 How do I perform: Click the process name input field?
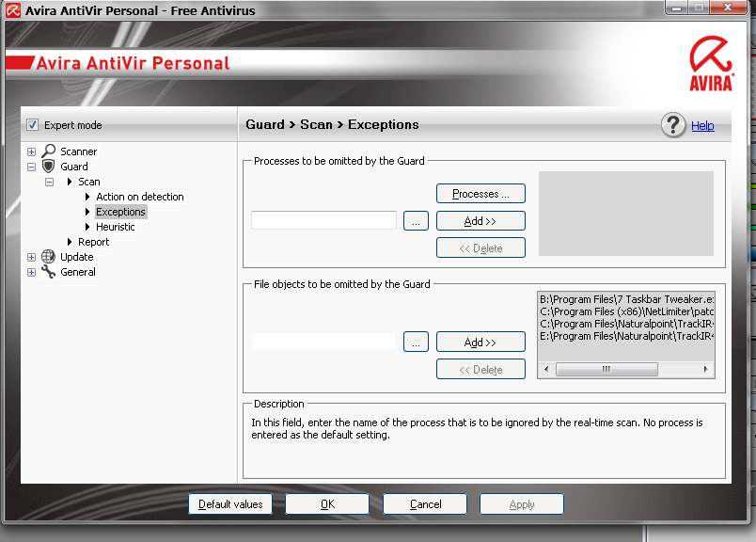323,220
